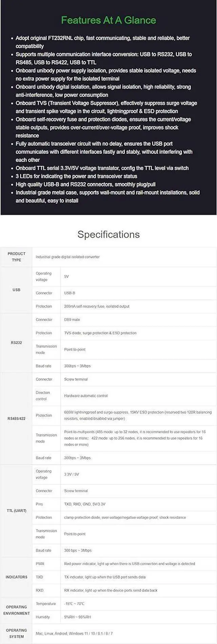Click the "Mac, Linux, Android, Windows" system list

(x=74, y=633)
